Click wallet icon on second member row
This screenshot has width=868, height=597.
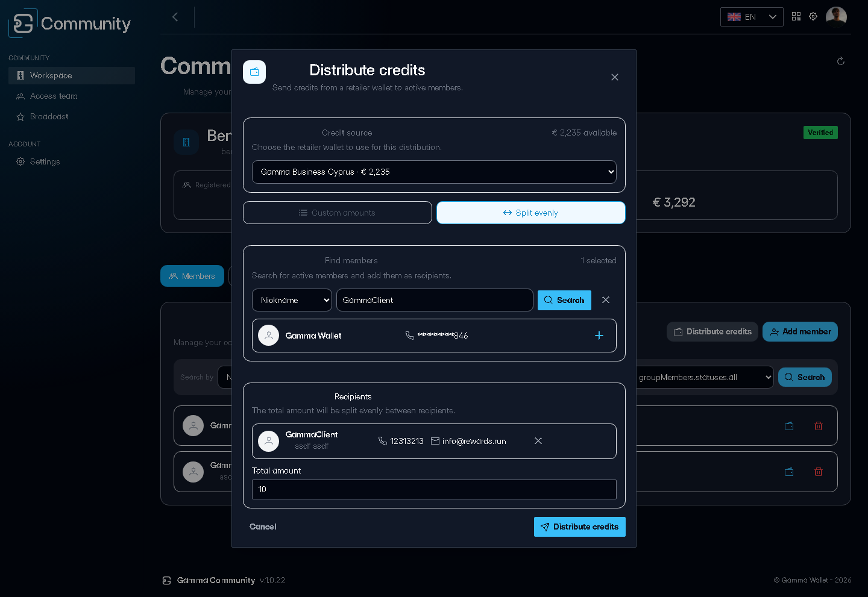(789, 472)
